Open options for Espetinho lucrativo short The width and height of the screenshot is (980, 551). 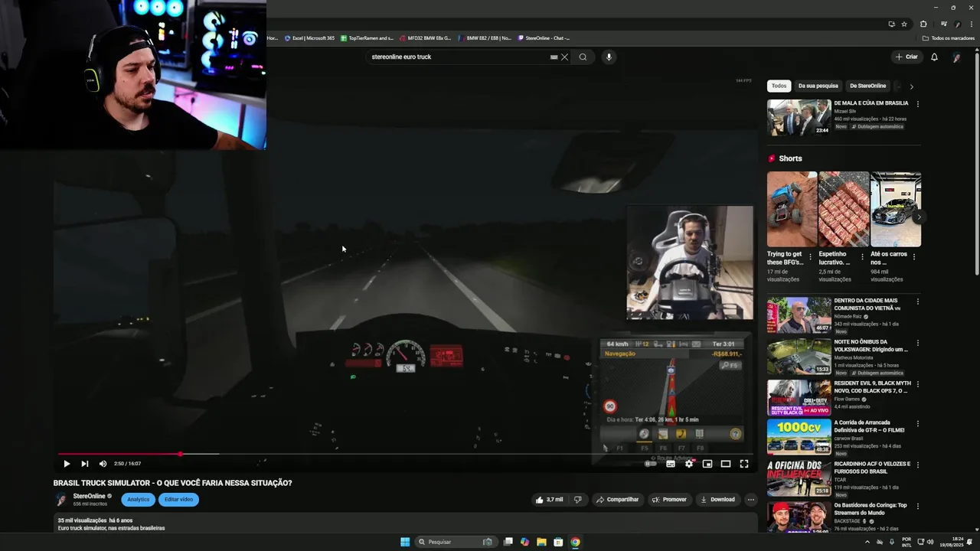coord(863,256)
